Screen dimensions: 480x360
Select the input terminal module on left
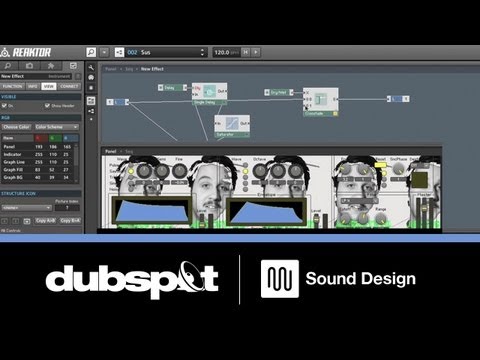click(x=118, y=102)
